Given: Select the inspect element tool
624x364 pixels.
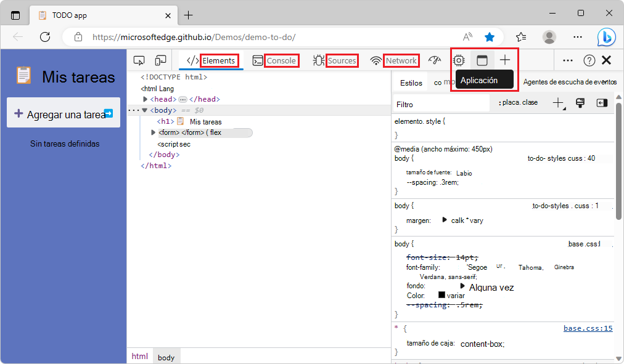Looking at the screenshot, I should [139, 60].
